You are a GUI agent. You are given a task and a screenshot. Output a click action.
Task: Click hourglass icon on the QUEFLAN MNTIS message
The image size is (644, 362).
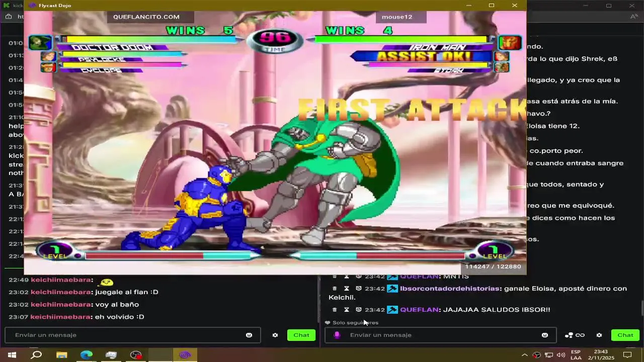tap(346, 277)
